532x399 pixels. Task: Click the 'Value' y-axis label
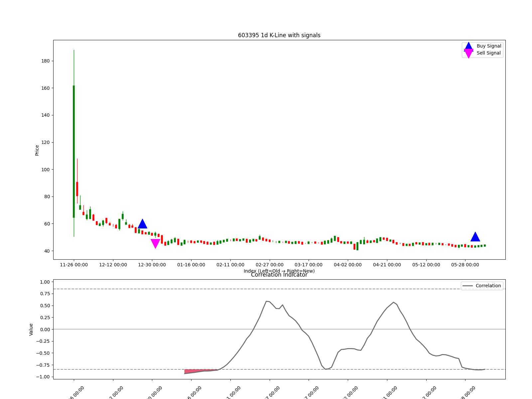[x=31, y=330]
